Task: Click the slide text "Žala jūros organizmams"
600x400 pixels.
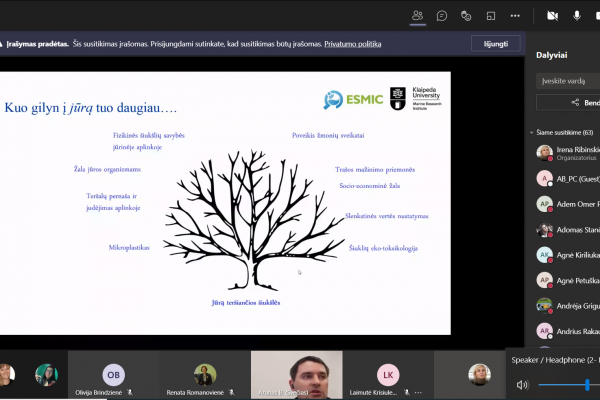Action: pos(107,169)
